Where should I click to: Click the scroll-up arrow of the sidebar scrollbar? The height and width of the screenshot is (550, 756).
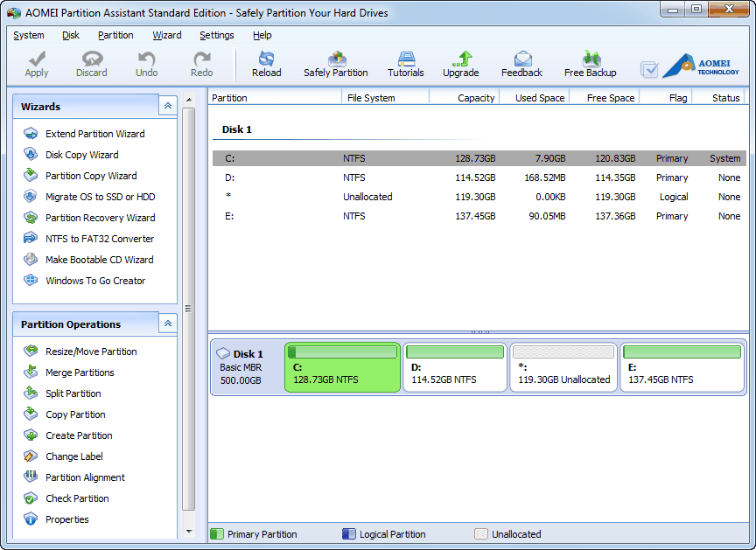(189, 100)
